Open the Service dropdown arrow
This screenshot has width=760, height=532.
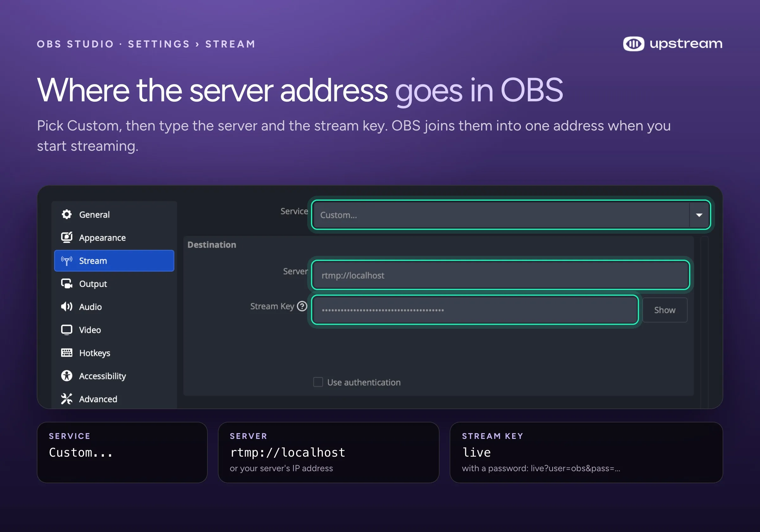(699, 215)
